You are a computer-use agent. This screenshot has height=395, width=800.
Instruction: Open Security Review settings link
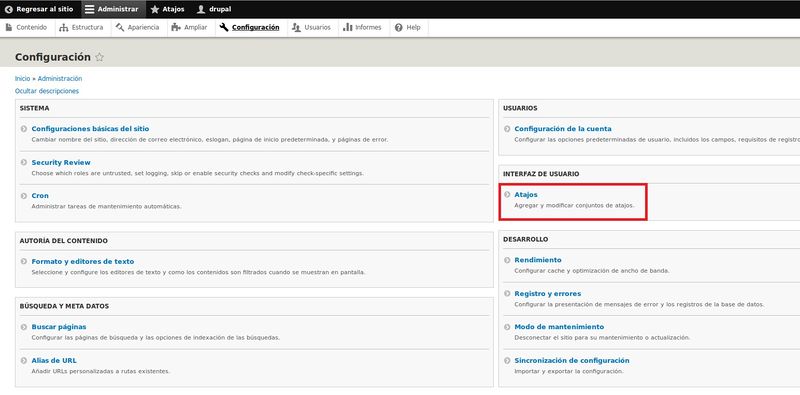(61, 162)
